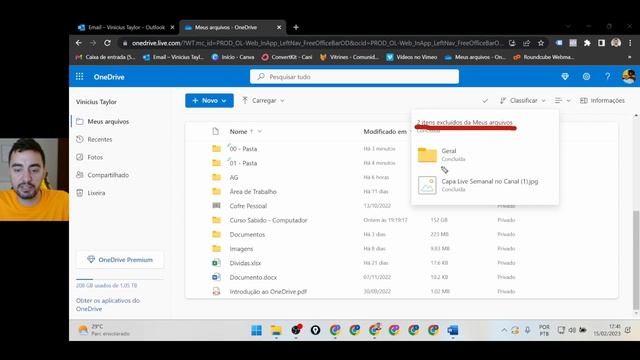Open the Dívidas.xlsx file
Screen dimensions: 640x360
click(245, 263)
